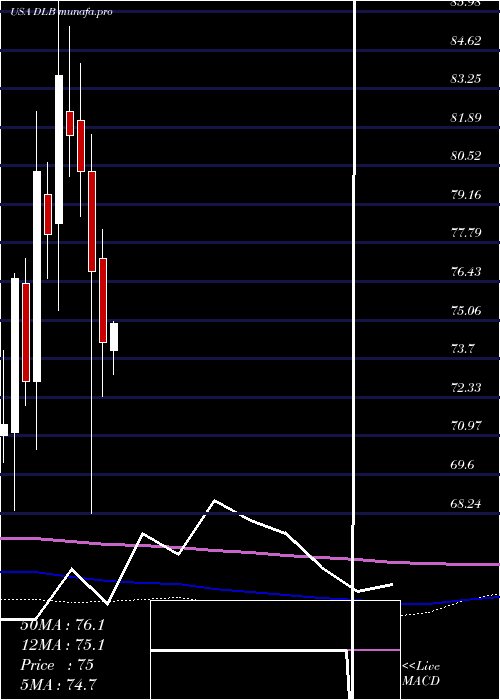
Task: Select the last white candlestick near 74
Action: point(114,337)
